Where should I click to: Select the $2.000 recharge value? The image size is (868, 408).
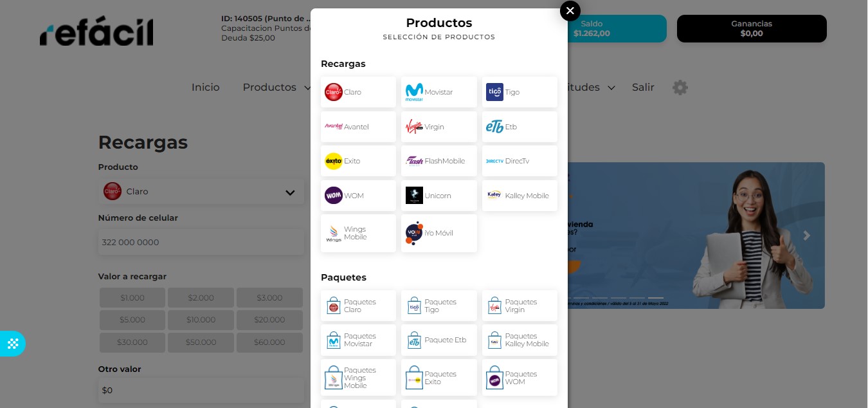pos(201,298)
